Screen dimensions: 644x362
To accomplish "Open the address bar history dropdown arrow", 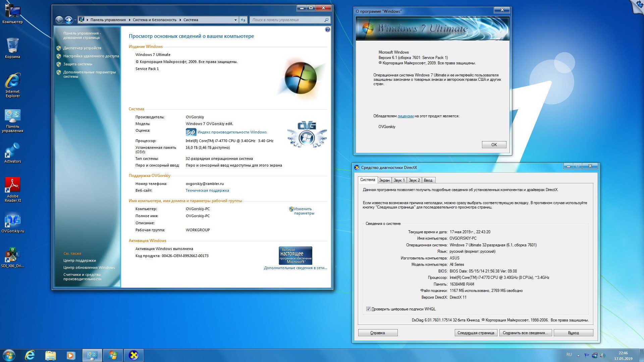I will pyautogui.click(x=235, y=20).
